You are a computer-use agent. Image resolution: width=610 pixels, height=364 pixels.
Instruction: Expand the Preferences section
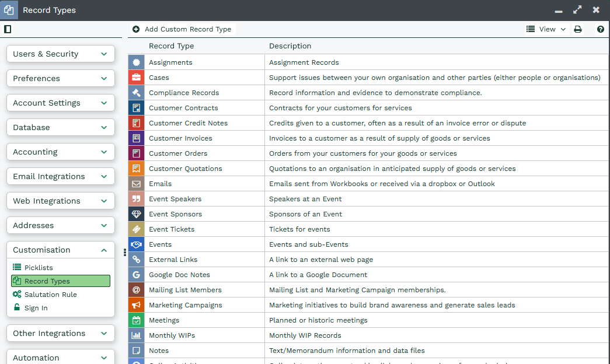tap(61, 78)
